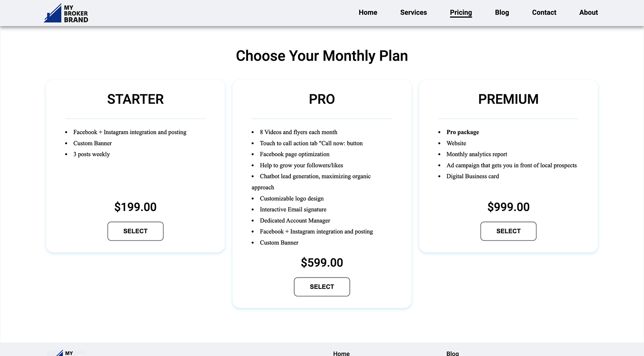The width and height of the screenshot is (644, 356).
Task: Select the Starter plan button
Action: click(x=135, y=231)
